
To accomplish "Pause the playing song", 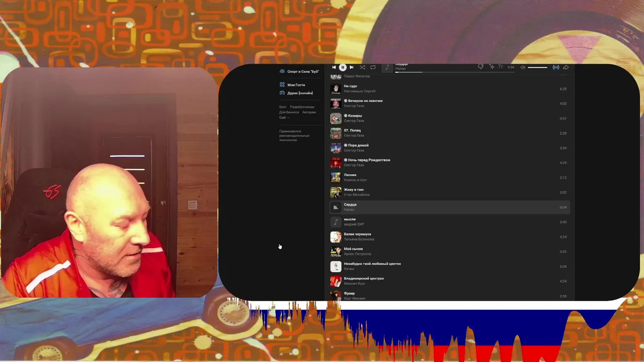I will pyautogui.click(x=343, y=67).
